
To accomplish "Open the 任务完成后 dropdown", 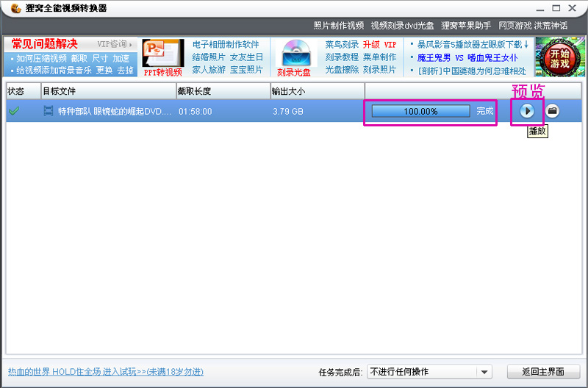I will coord(429,372).
